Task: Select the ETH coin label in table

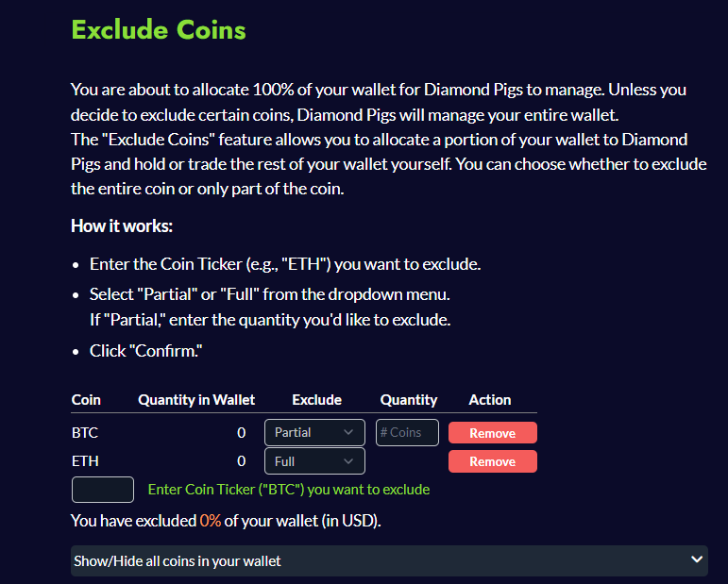Action: click(x=85, y=461)
